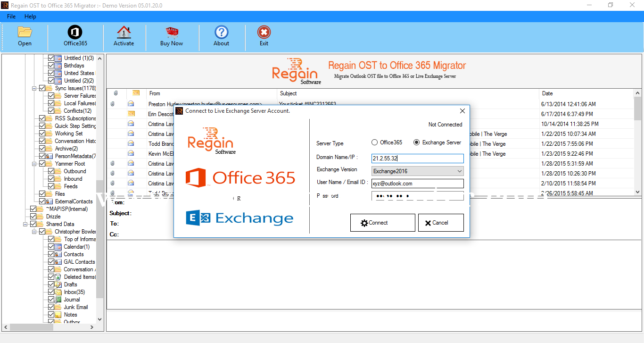Click the Drafts folder icon
This screenshot has height=343, width=644.
tap(58, 284)
